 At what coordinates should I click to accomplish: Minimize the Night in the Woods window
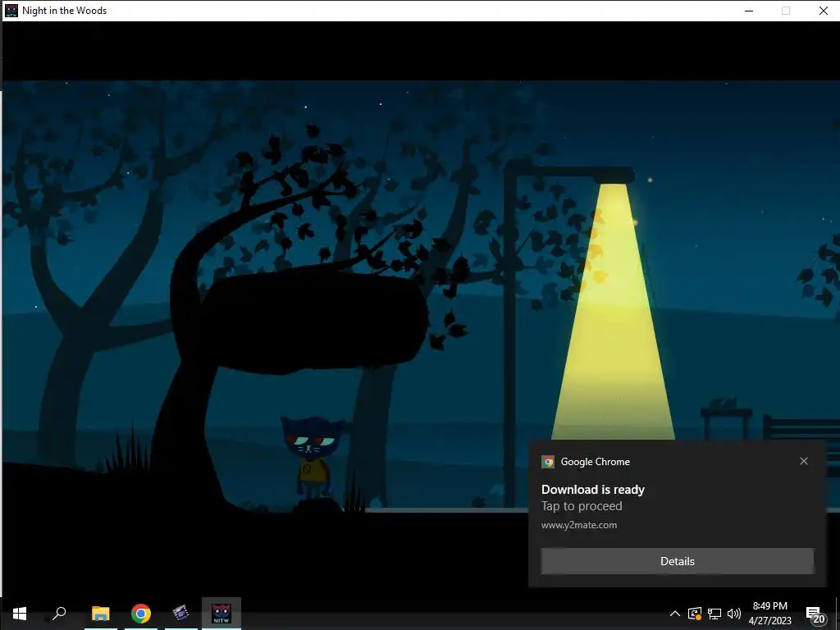pyautogui.click(x=749, y=11)
